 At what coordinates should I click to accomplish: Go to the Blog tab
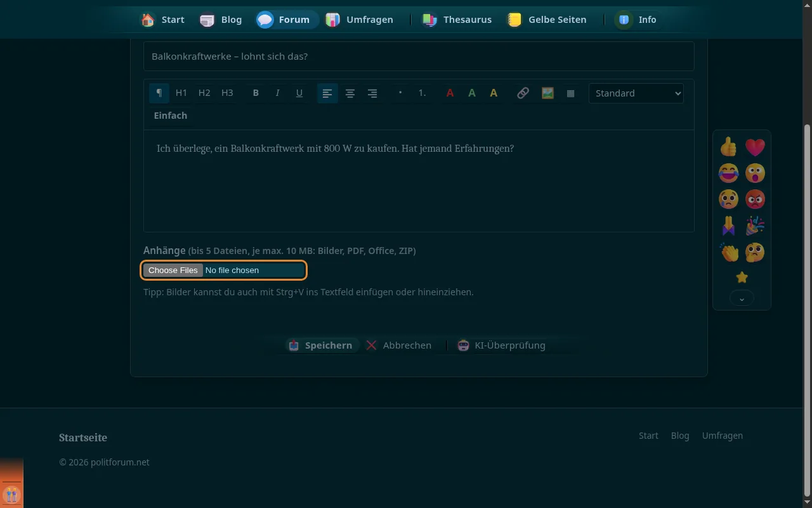pos(221,20)
